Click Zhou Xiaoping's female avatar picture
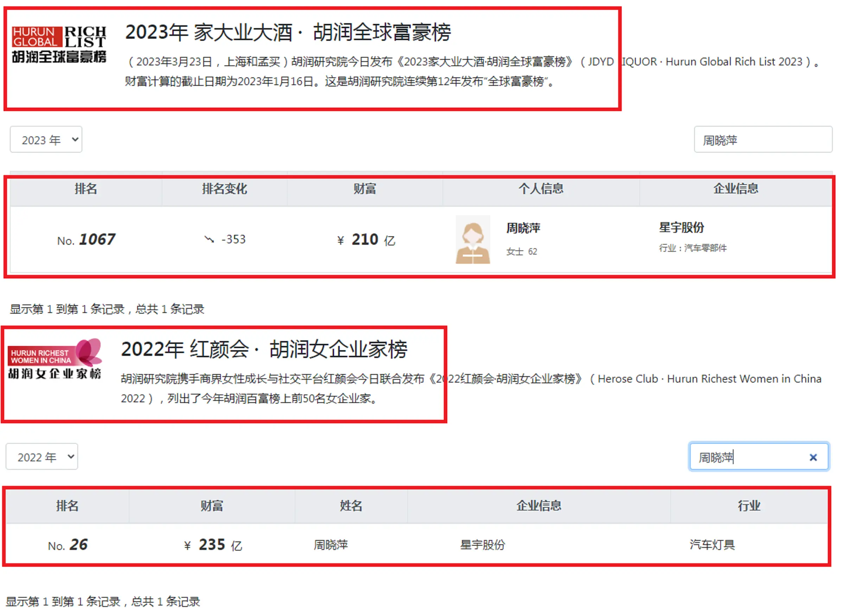The image size is (851, 616). [473, 240]
